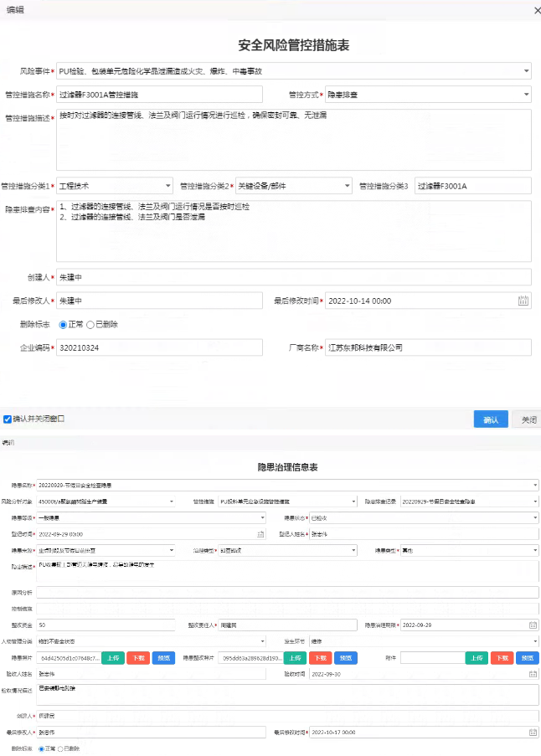
Task: Click 预览 button for 附件
Action: tap(528, 658)
